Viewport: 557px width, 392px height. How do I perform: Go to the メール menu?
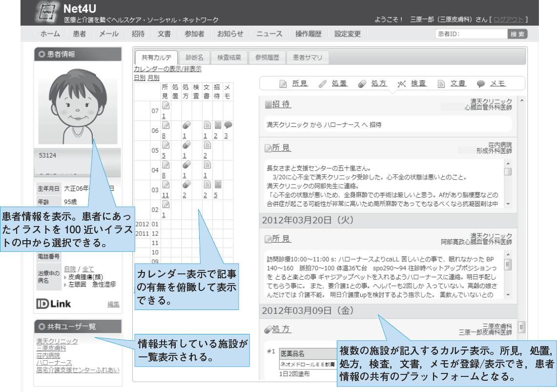pos(109,34)
